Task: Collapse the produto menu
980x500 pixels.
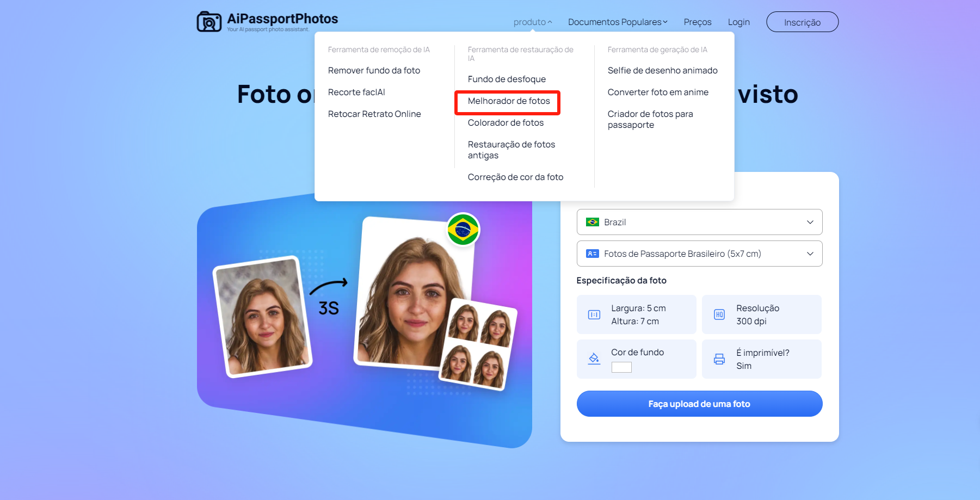Action: (533, 22)
